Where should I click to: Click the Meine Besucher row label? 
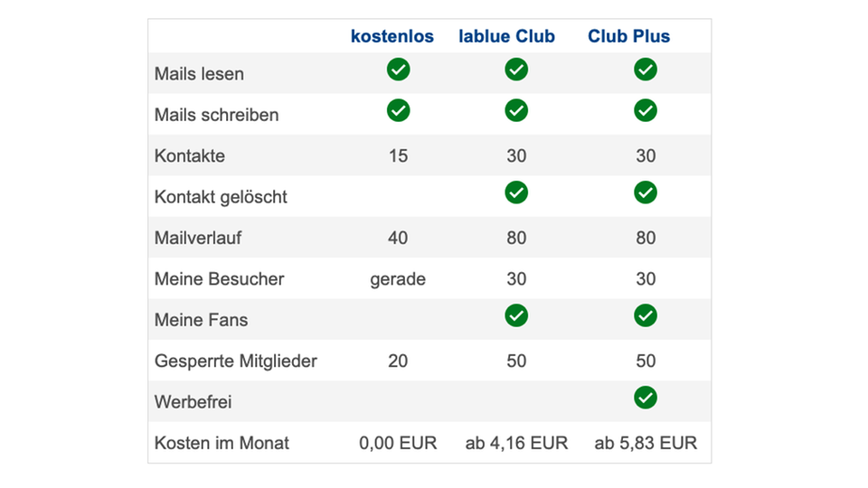220,279
